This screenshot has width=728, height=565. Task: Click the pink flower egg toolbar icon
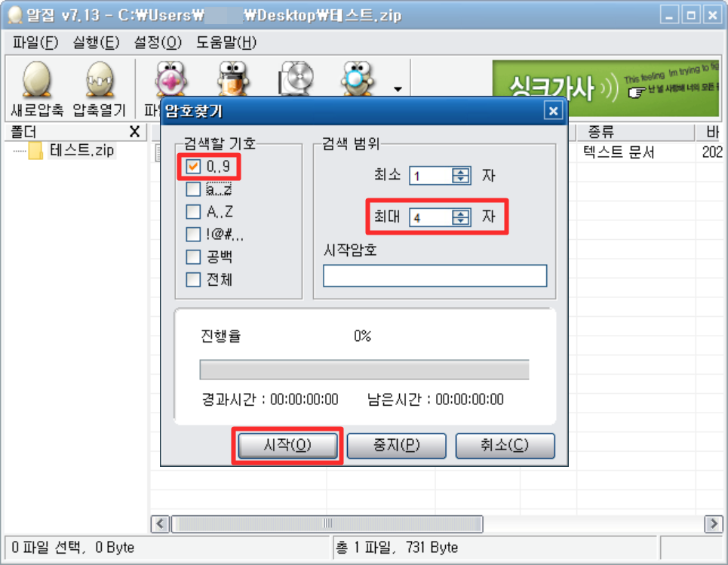[x=170, y=78]
